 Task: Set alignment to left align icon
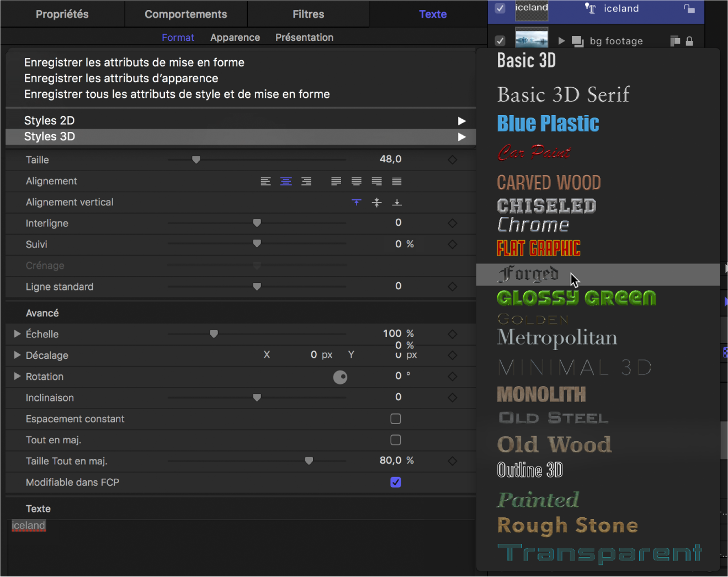pos(265,181)
